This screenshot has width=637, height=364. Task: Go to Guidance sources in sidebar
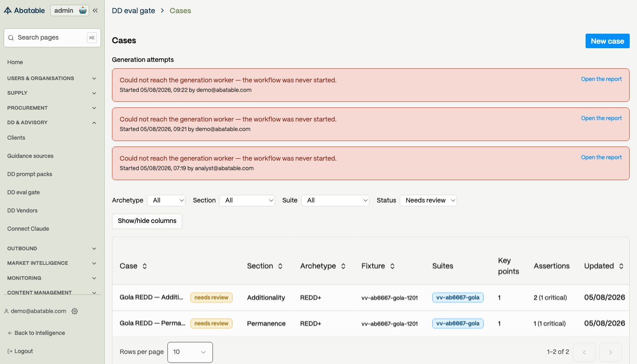(x=30, y=156)
